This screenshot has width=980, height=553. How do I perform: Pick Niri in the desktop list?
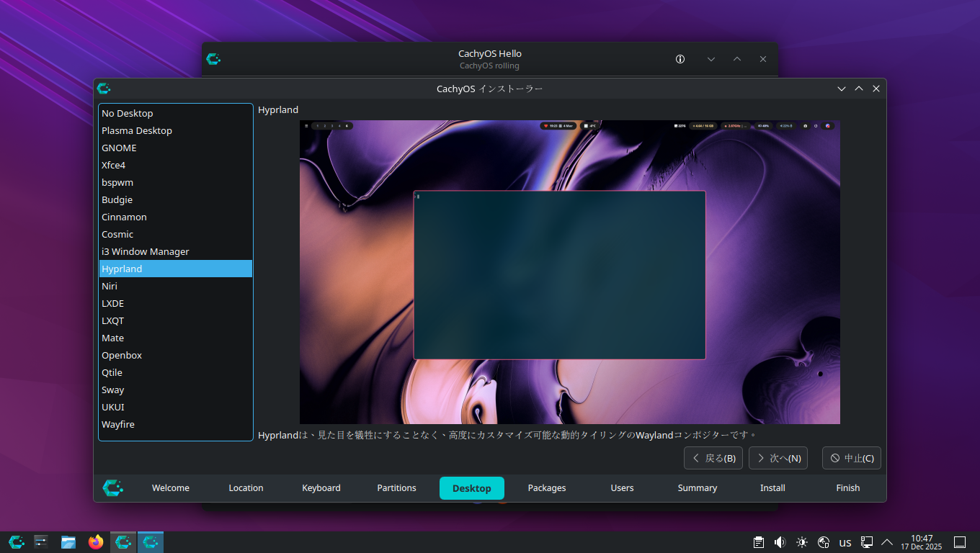(176, 286)
